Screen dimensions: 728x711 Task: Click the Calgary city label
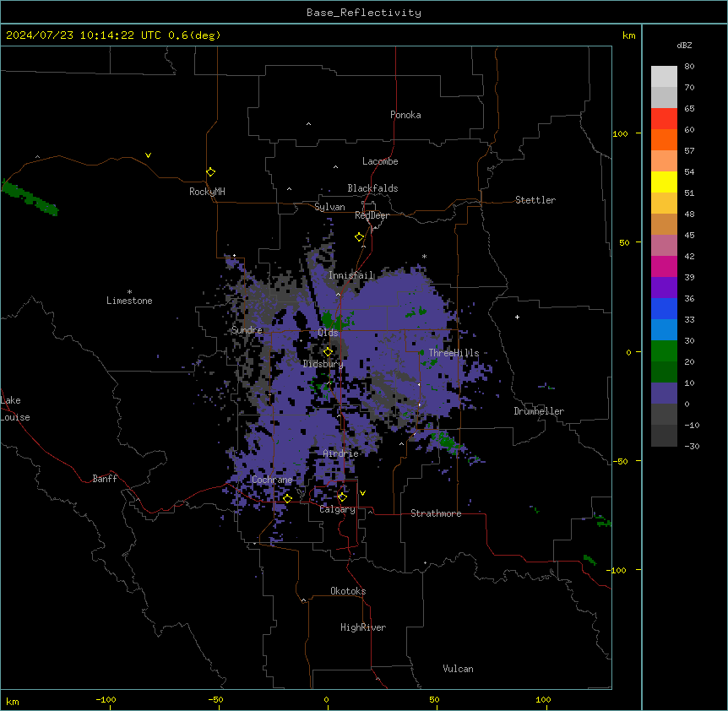coord(337,509)
